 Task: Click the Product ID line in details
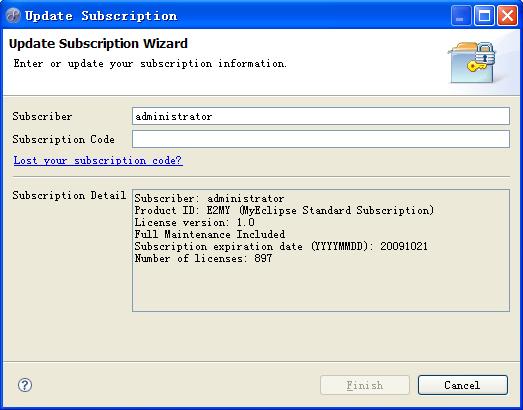[x=284, y=211]
